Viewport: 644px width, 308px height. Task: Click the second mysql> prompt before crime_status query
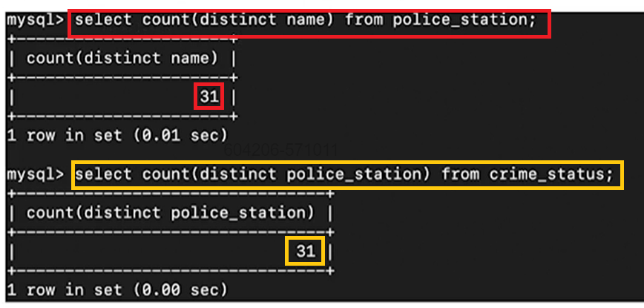pyautogui.click(x=36, y=175)
